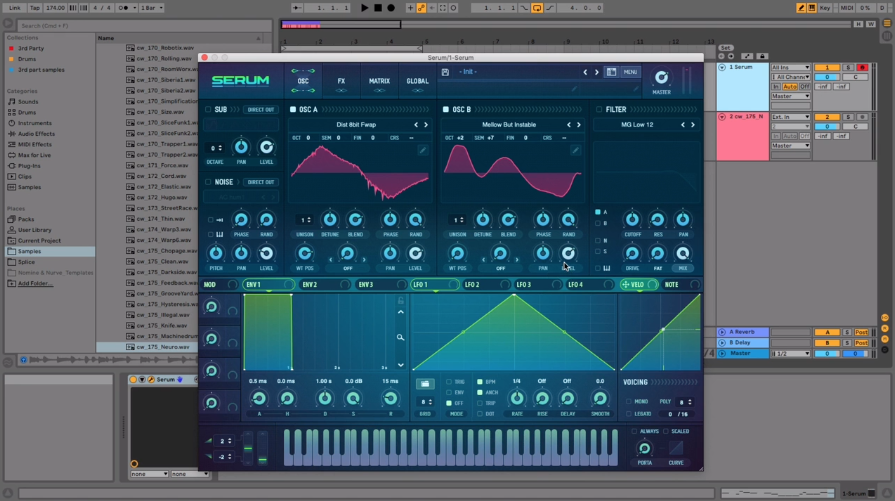
Task: Click envelope Attack knob
Action: pyautogui.click(x=259, y=398)
